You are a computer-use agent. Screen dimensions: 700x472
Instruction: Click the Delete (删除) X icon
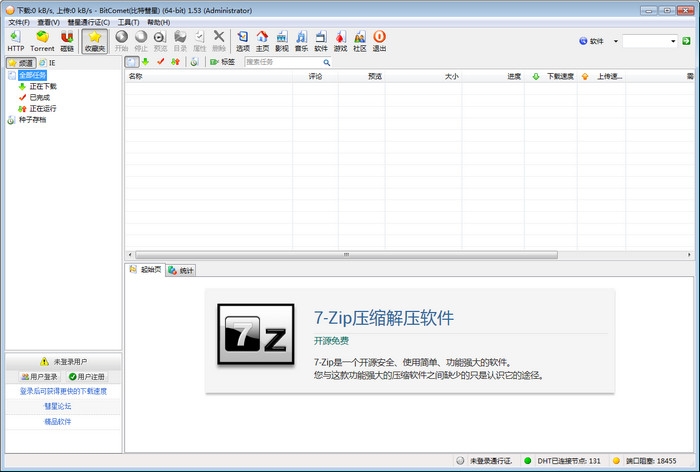pyautogui.click(x=219, y=41)
